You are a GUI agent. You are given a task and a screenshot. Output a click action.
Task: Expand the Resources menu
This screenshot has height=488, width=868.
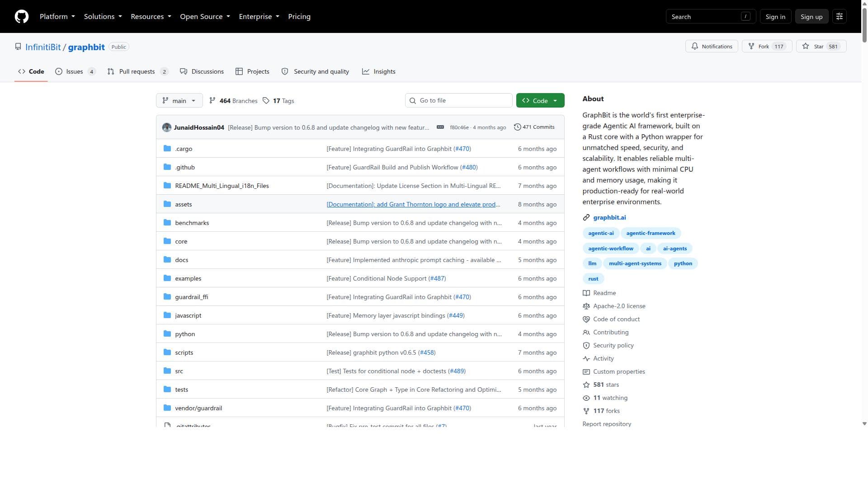click(151, 17)
